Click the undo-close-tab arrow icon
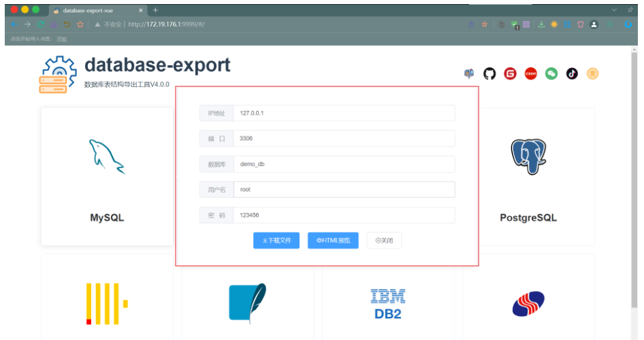The image size is (644, 340). tap(67, 24)
